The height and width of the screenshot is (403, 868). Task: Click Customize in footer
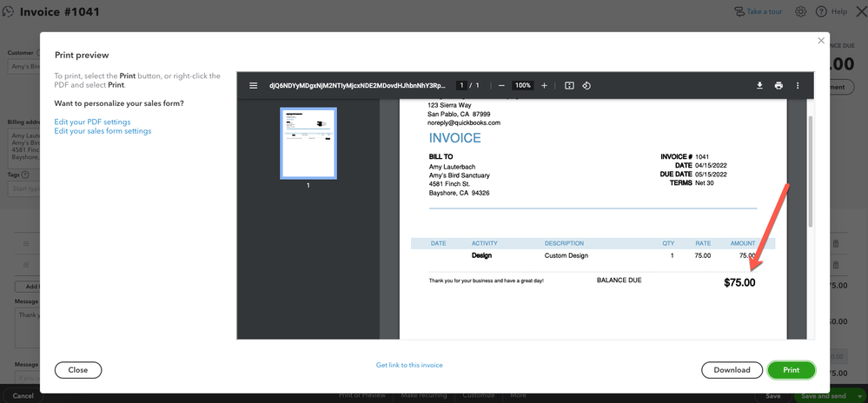click(x=478, y=395)
